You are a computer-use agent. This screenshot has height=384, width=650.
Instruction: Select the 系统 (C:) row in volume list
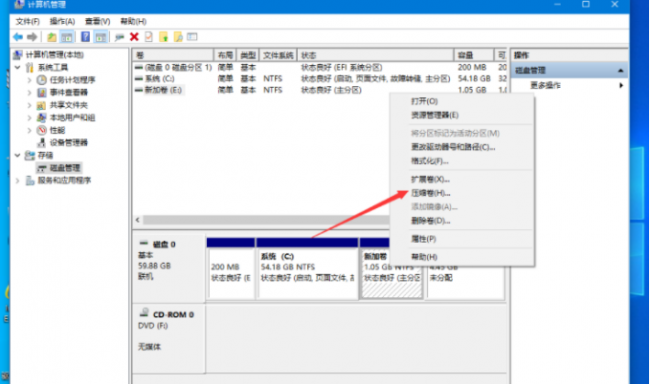[x=320, y=79]
